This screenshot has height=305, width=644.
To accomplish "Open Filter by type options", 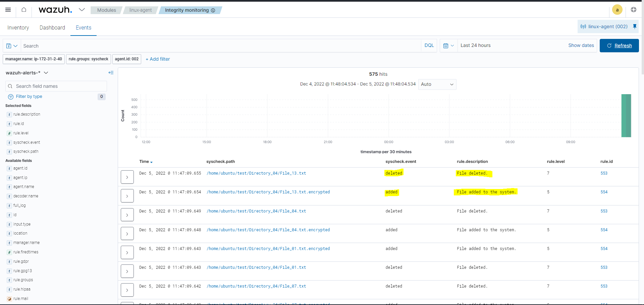I will click(x=29, y=97).
